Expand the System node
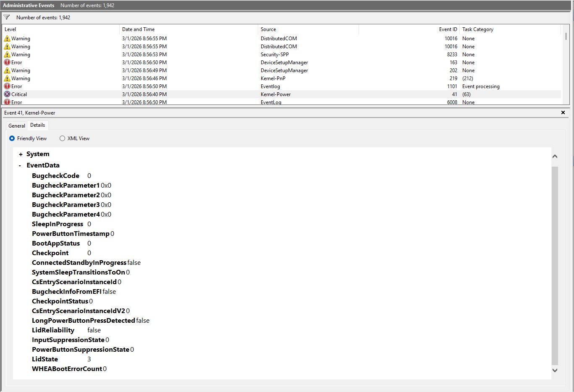 [x=21, y=154]
